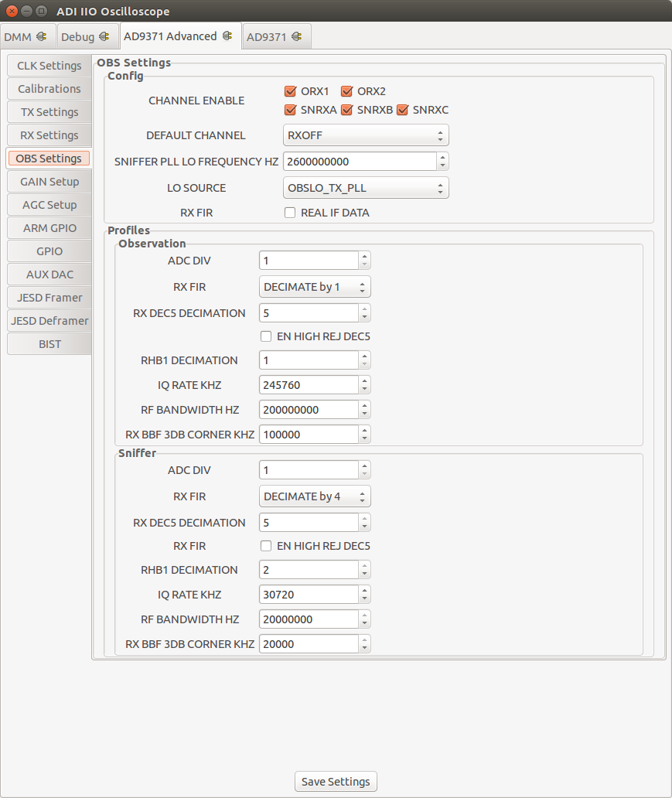Click the gear icon on the AD9371 Advanced tab
The height and width of the screenshot is (798, 672).
(226, 36)
